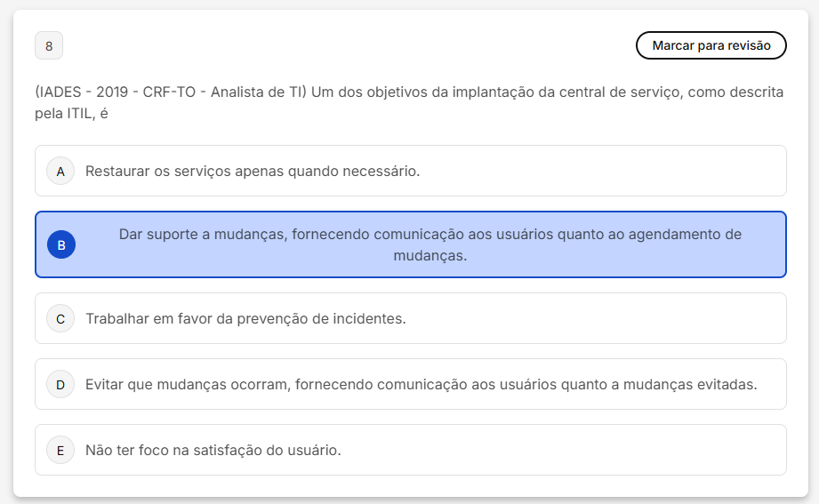Click "mudanças." on option B's second line

pos(430,255)
